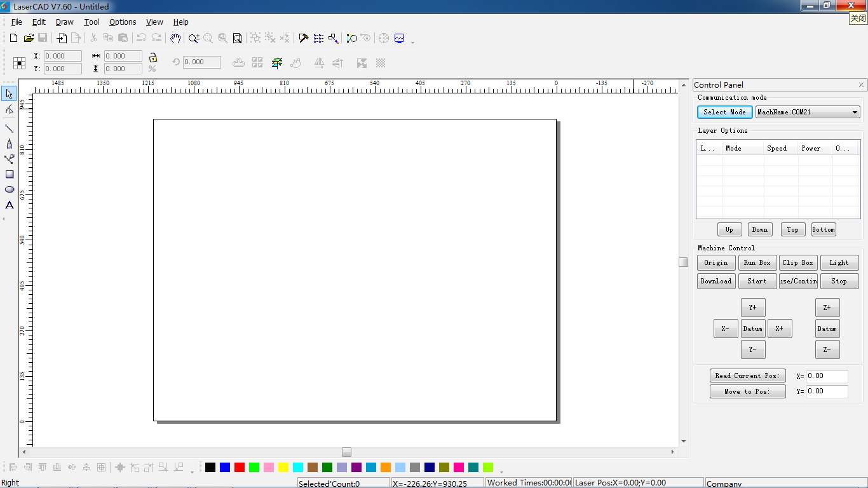
Task: Select the arrow Pick tool
Action: [9, 94]
